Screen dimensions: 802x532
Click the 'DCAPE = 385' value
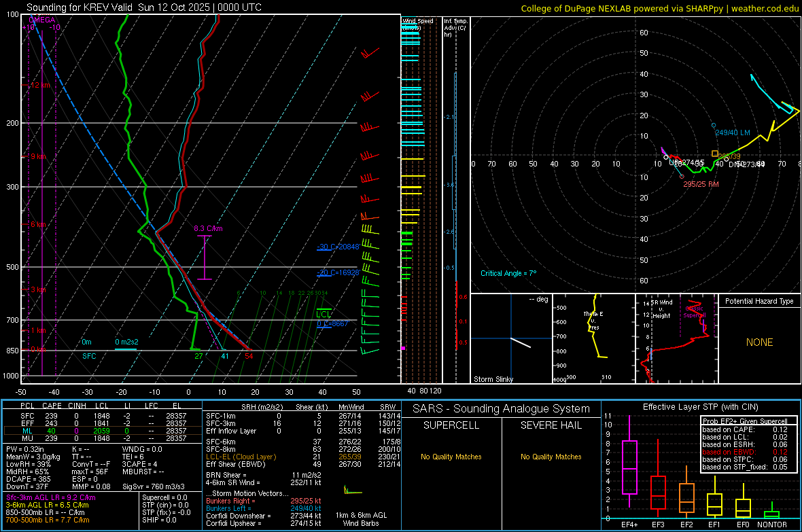(28, 479)
